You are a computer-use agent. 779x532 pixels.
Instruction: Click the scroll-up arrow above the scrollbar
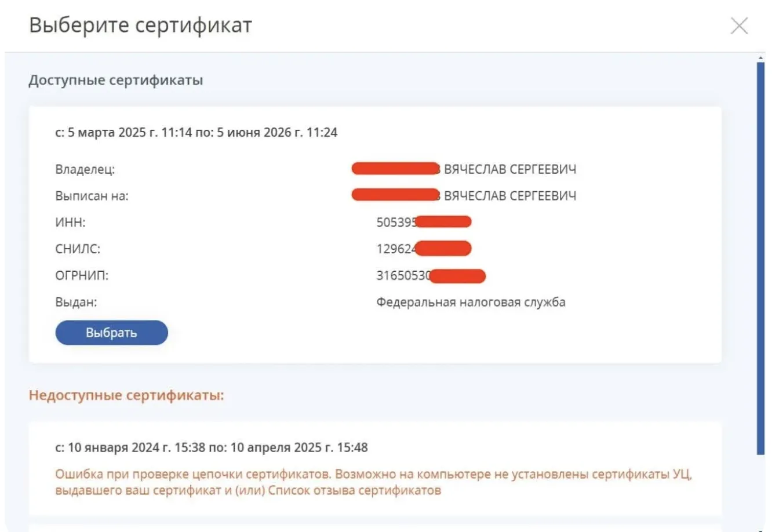point(760,57)
